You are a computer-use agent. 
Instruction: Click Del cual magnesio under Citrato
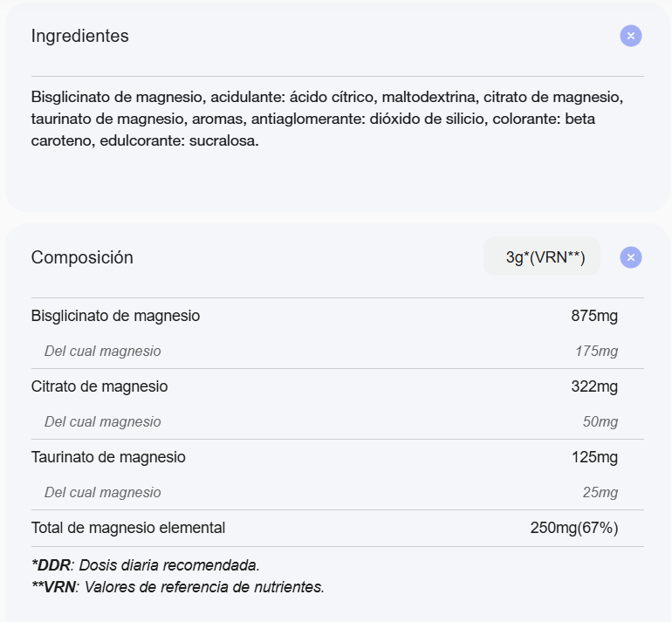102,421
